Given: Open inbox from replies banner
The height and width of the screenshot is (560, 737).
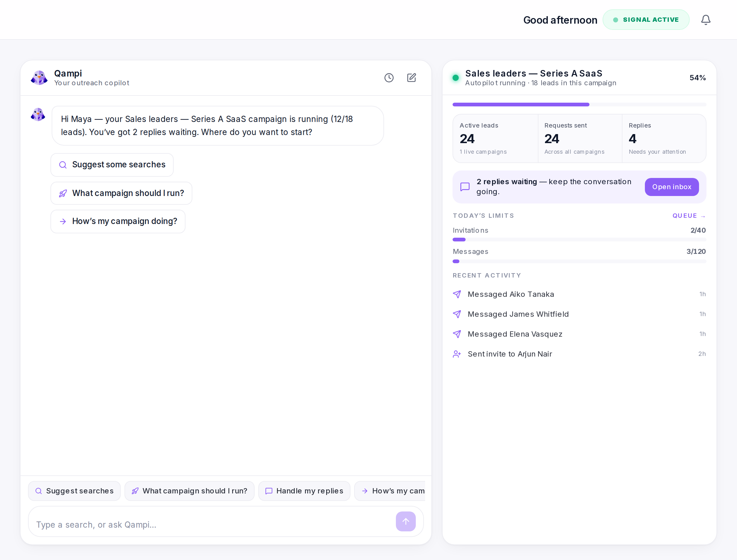Looking at the screenshot, I should click(x=672, y=187).
